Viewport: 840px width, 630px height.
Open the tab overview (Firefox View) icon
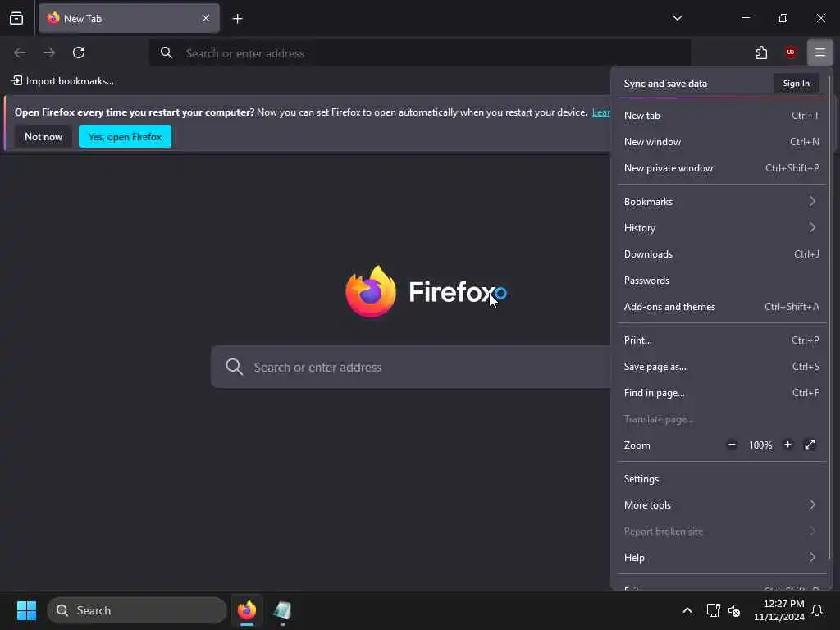coord(16,18)
